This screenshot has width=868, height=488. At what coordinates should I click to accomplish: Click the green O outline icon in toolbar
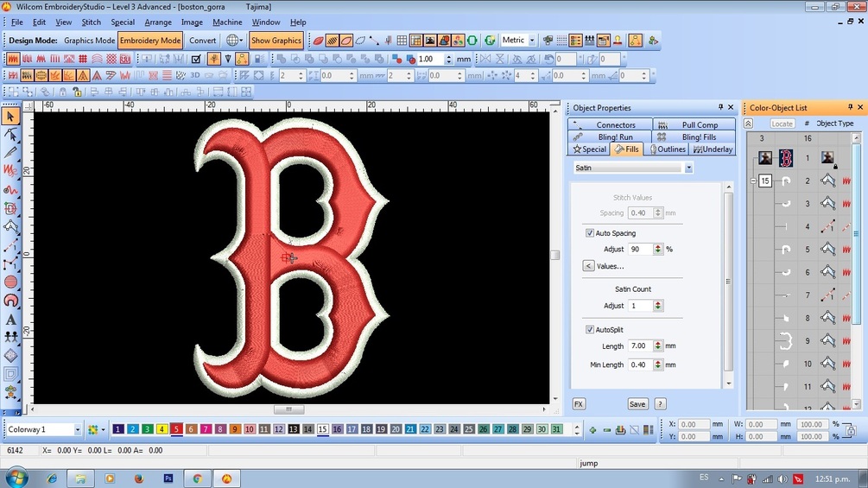(x=472, y=41)
